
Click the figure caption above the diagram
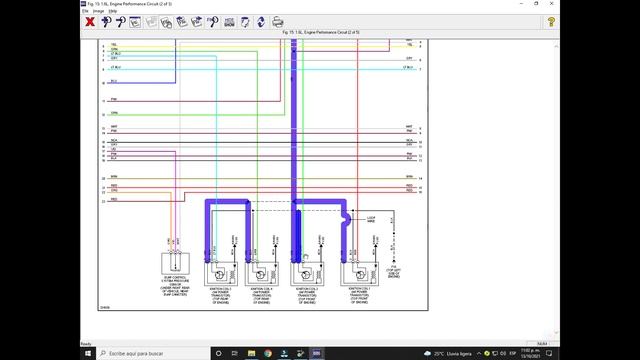pos(321,32)
